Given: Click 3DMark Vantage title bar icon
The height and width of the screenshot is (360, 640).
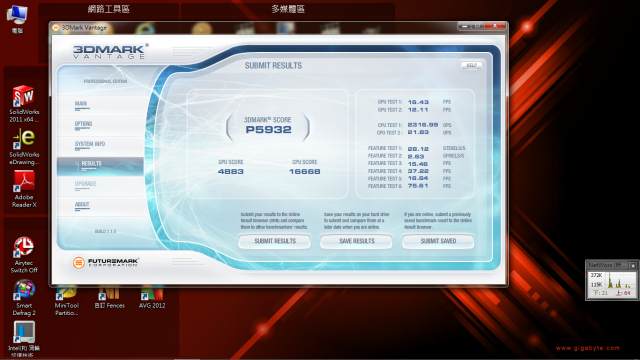Looking at the screenshot, I should (56, 28).
